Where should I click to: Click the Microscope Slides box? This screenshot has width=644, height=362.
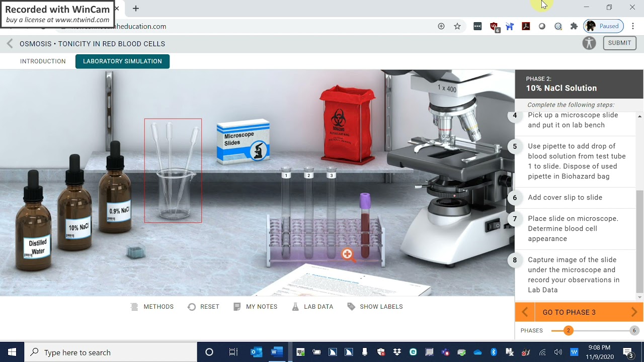point(244,142)
